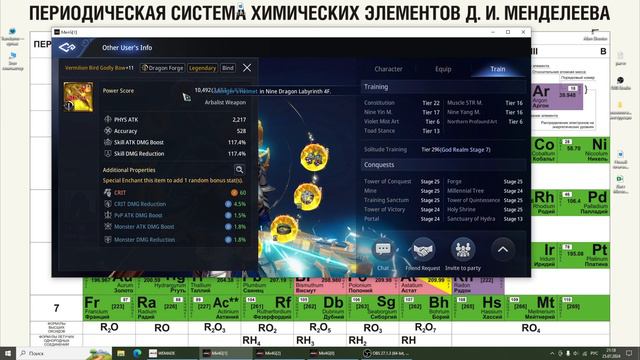Open the Windows Start menu

click(7, 353)
